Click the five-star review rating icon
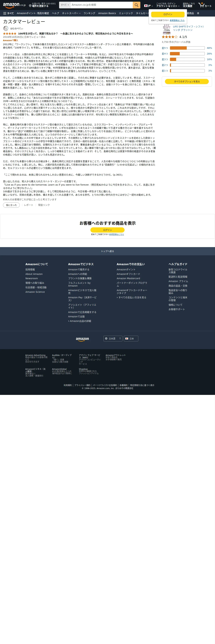This screenshot has width=215, height=644. point(10,33)
